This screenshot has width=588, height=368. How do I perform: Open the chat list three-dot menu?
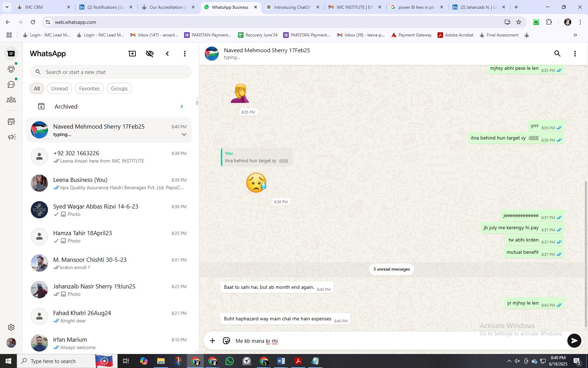(185, 54)
